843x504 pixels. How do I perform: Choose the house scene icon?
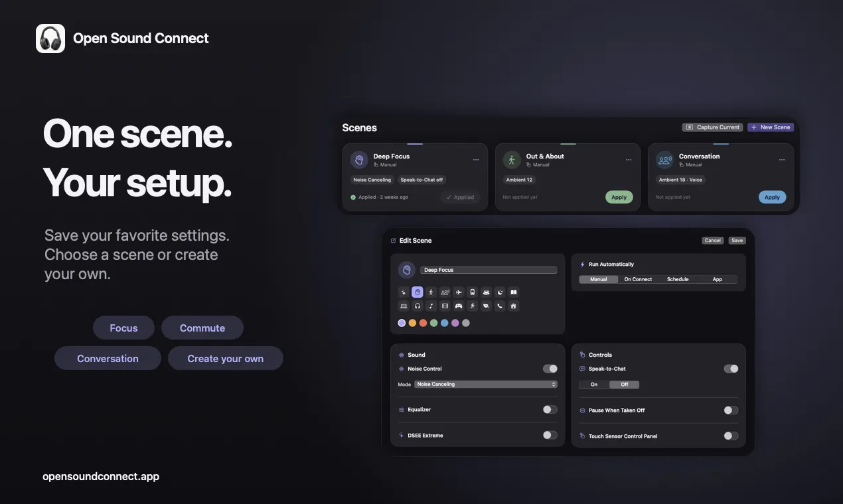pyautogui.click(x=514, y=306)
